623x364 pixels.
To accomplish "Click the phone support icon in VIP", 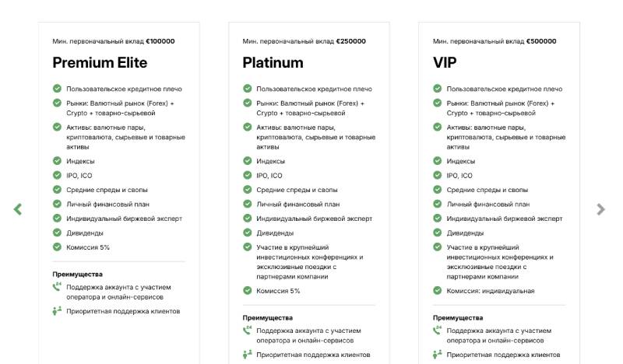I will tap(437, 331).
